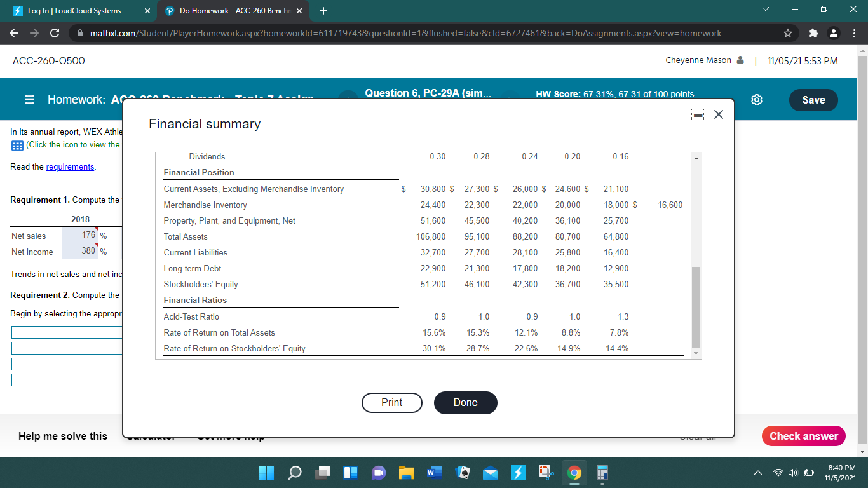868x488 pixels.
Task: Click the Done button in Financial summary
Action: point(465,403)
